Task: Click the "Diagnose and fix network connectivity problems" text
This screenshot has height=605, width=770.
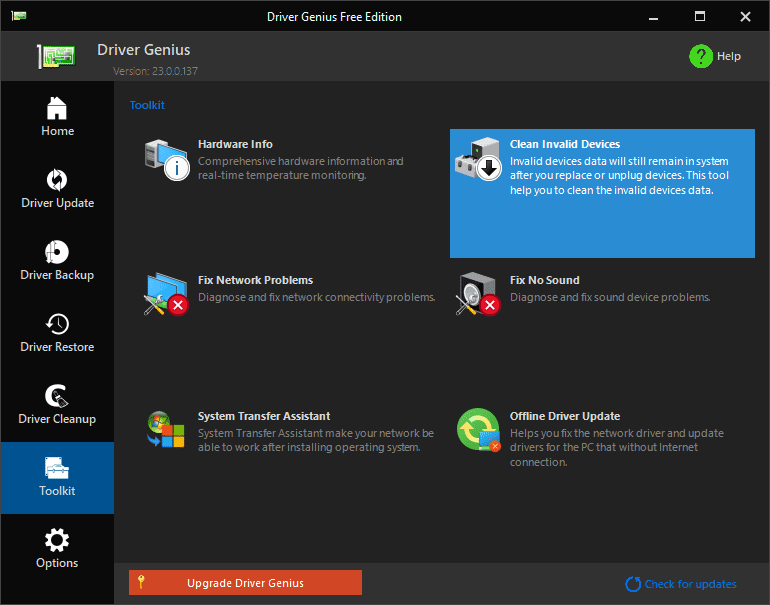Action: point(317,298)
